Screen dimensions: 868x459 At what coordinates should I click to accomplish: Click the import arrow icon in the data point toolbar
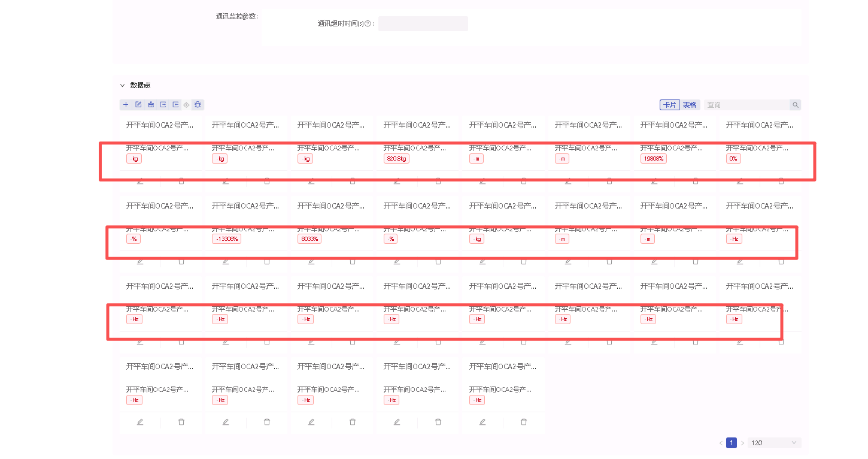point(163,105)
